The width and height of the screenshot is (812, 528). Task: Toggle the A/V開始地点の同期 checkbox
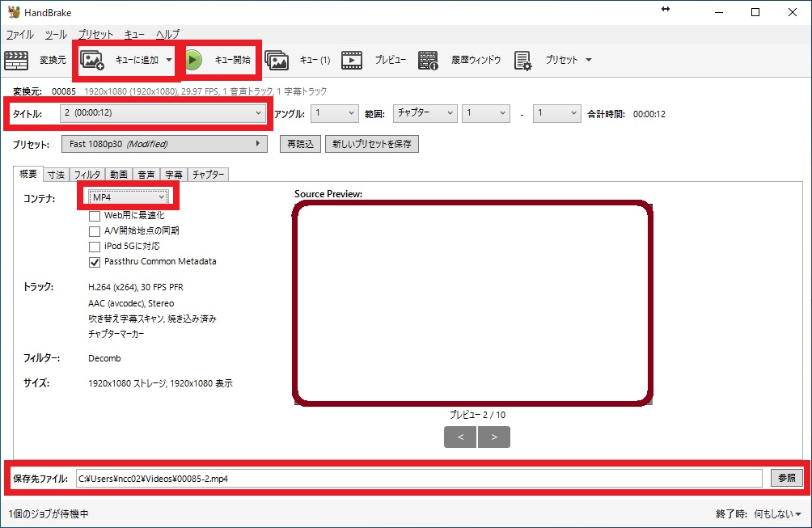coord(95,231)
